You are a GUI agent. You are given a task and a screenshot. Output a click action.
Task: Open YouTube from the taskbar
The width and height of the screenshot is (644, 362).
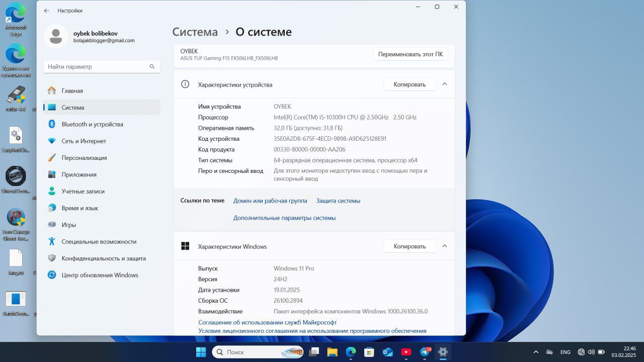pos(406,352)
